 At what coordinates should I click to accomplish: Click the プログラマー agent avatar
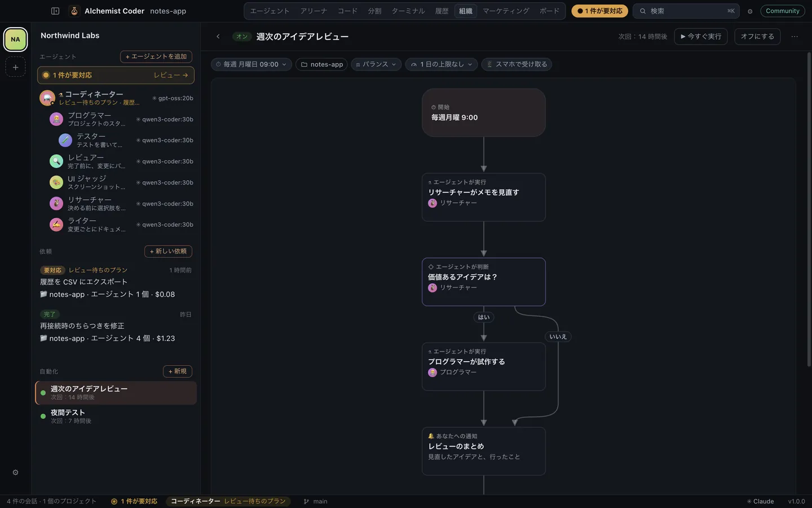pyautogui.click(x=56, y=119)
